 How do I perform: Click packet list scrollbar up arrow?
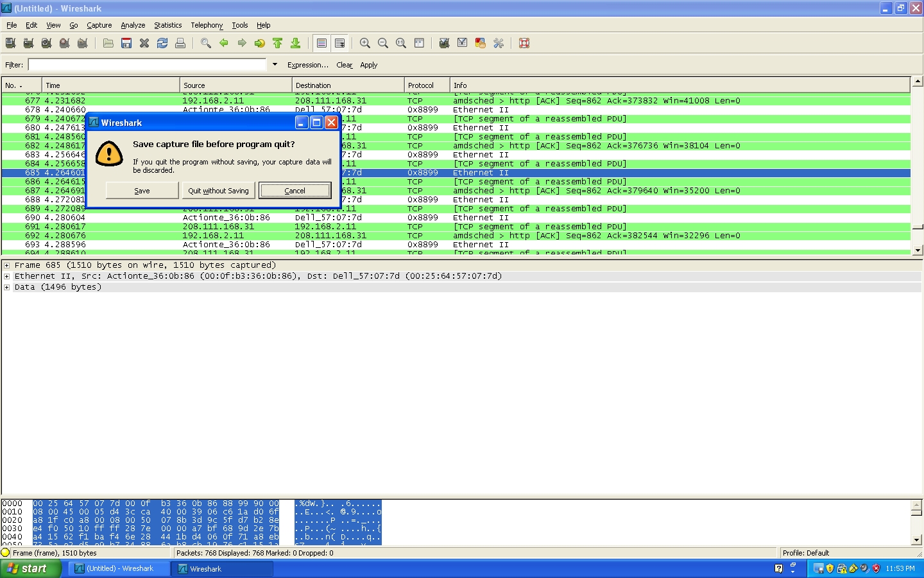pos(918,82)
